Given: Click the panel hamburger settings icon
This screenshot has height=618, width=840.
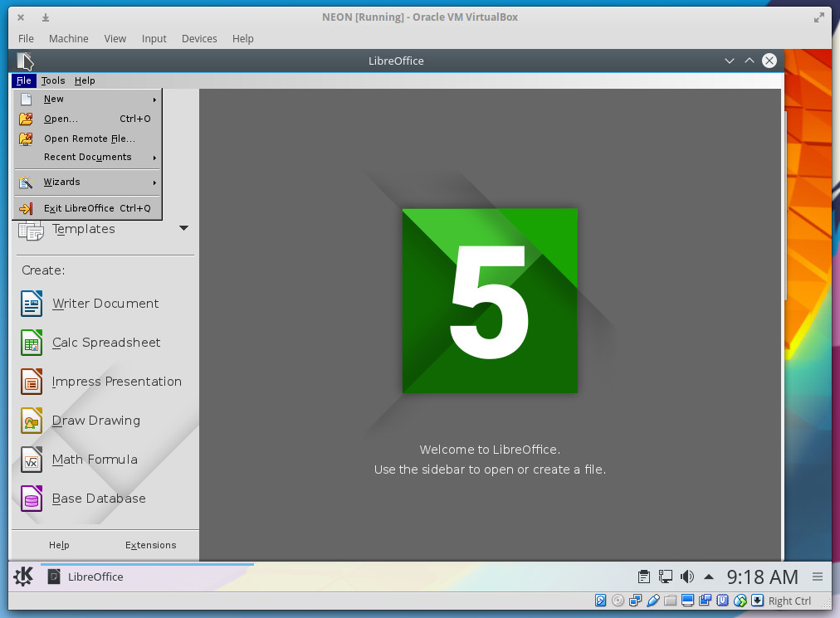Looking at the screenshot, I should pos(818,577).
